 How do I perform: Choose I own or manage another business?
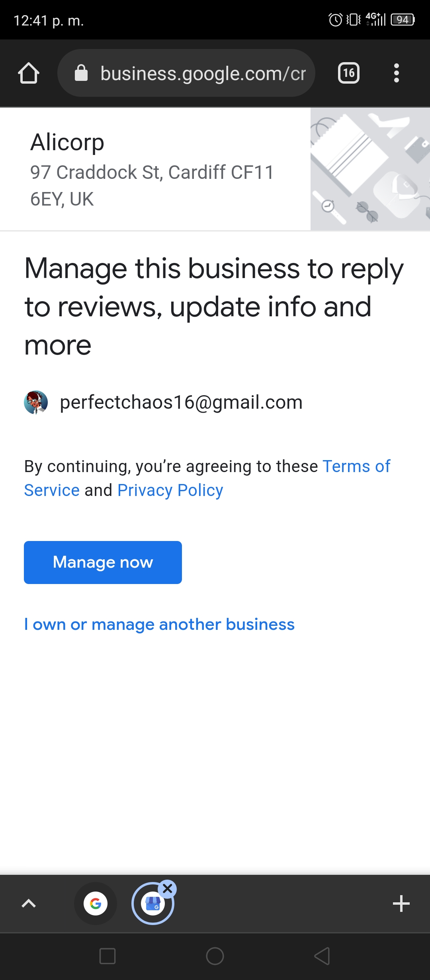point(159,624)
